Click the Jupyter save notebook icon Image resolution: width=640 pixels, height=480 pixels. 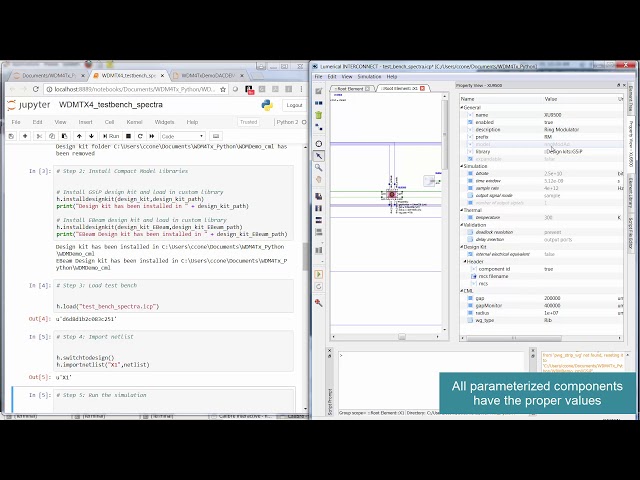[x=11, y=136]
